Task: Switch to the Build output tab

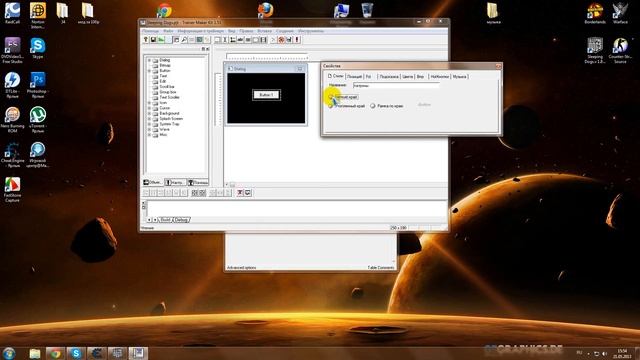Action: pos(165,220)
